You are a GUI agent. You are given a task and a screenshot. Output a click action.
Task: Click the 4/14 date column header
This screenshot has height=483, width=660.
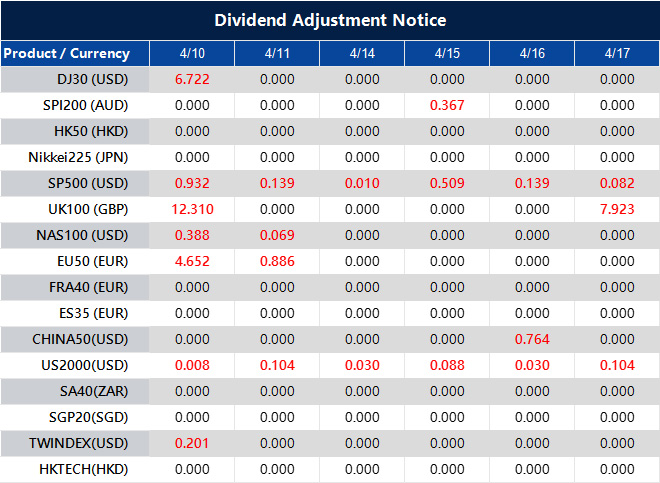point(362,53)
